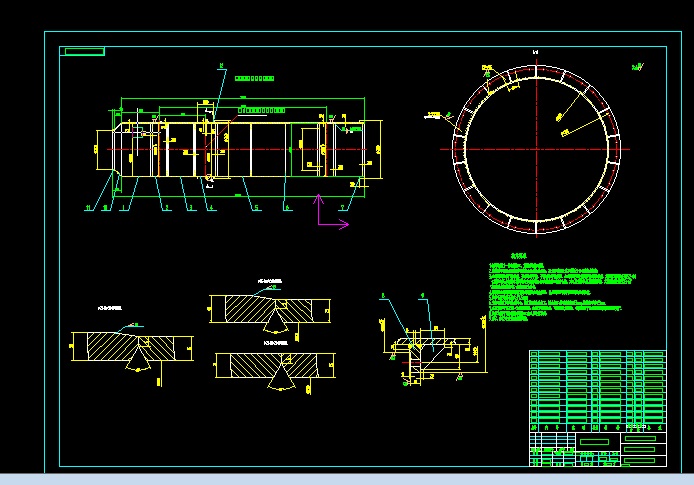694x485 pixels.
Task: Select part callout number 5
Action: tap(256, 208)
